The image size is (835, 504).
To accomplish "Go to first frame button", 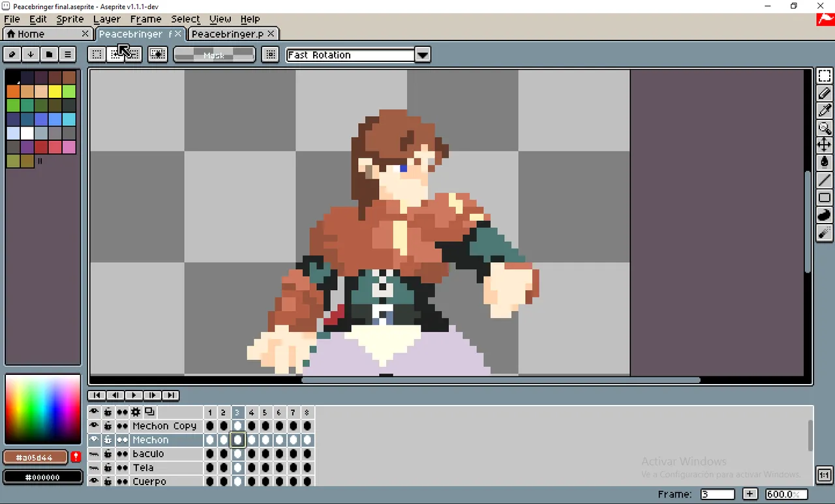I will (97, 395).
